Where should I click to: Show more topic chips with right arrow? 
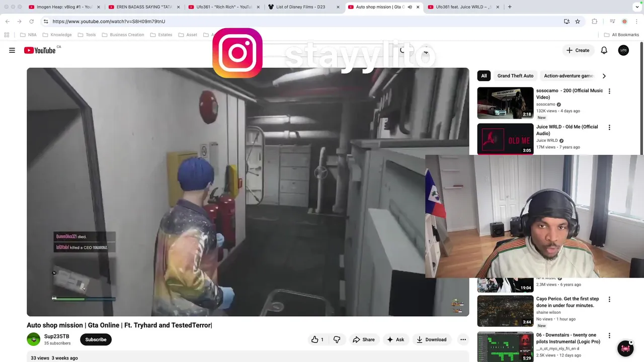604,76
